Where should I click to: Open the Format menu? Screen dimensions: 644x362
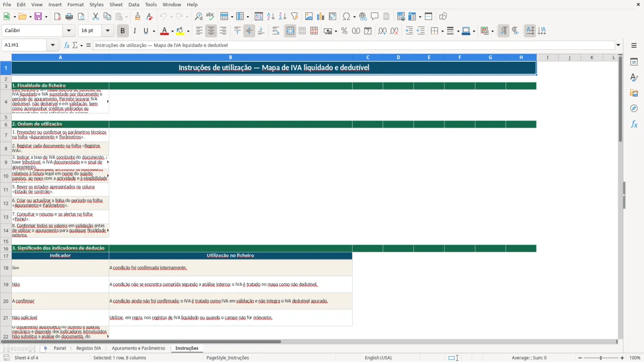click(x=75, y=4)
